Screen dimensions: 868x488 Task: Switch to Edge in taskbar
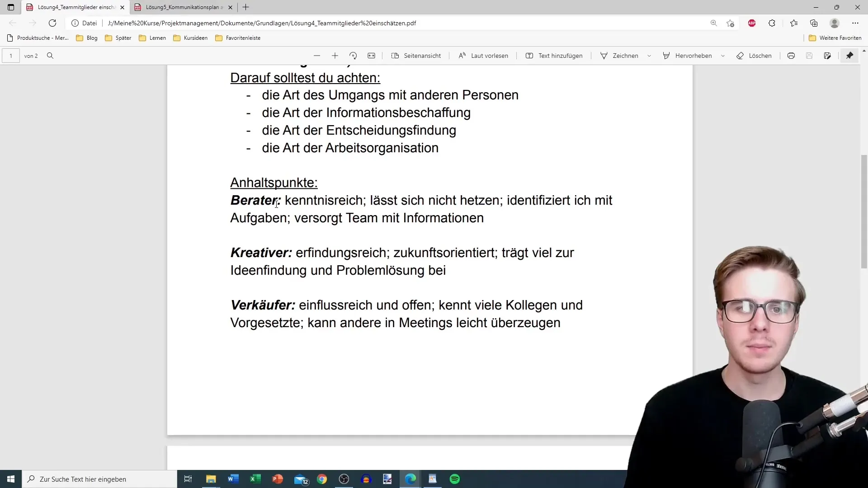point(410,479)
